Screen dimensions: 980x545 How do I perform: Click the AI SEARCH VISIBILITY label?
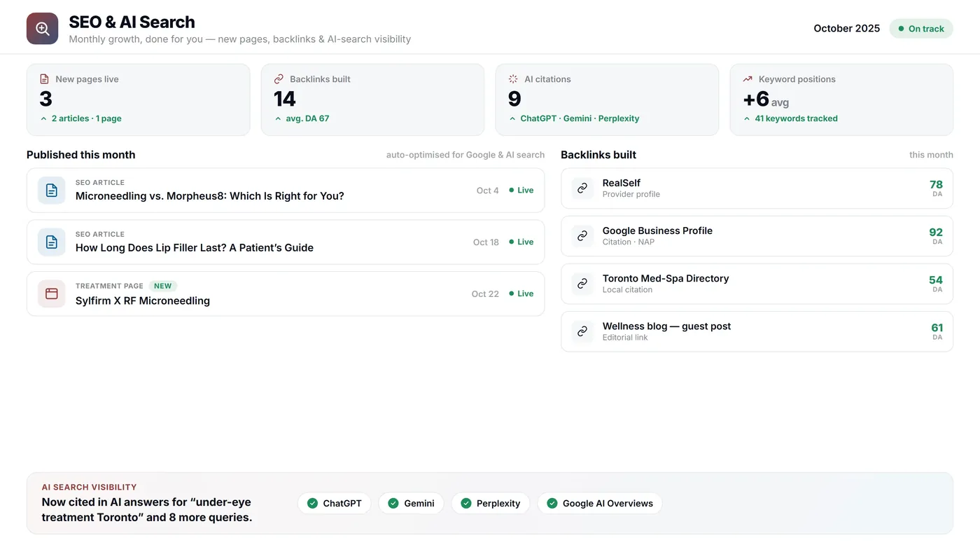point(89,487)
